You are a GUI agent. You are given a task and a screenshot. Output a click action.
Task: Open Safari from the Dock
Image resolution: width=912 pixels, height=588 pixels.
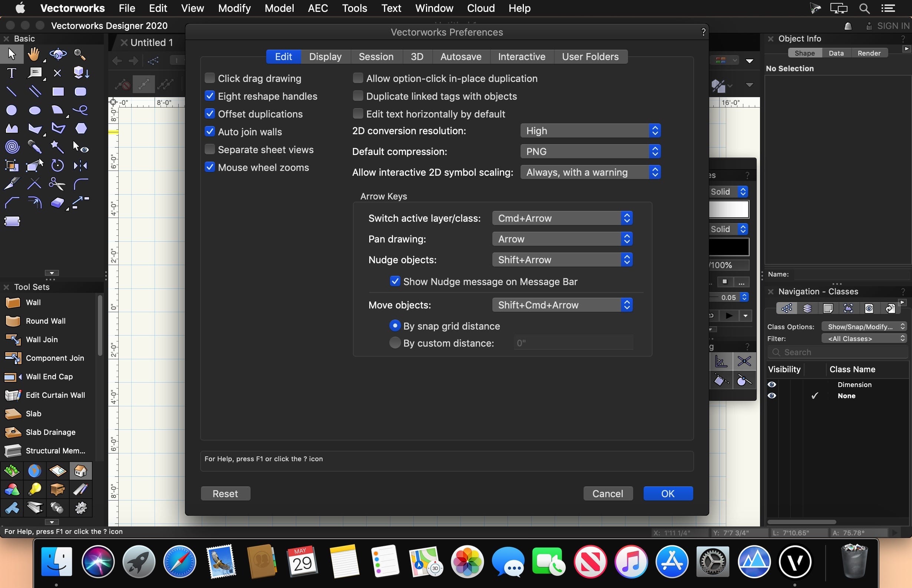tap(179, 562)
